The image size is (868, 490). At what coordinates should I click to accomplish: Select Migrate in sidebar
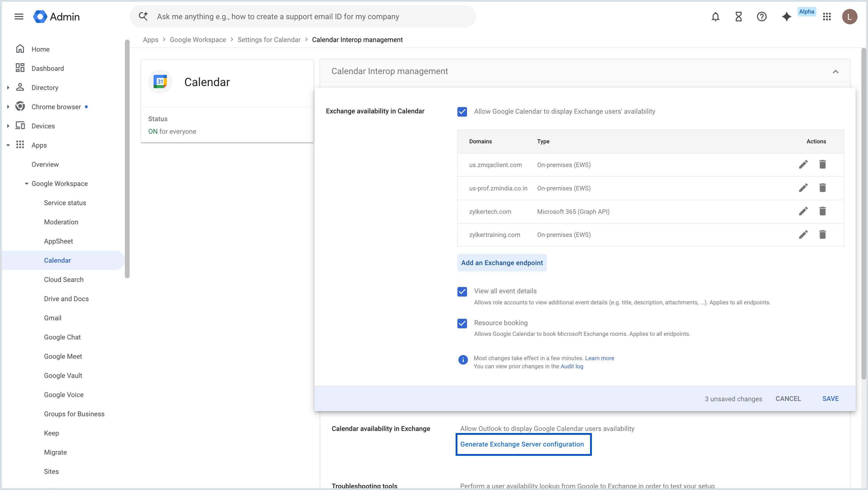point(55,452)
